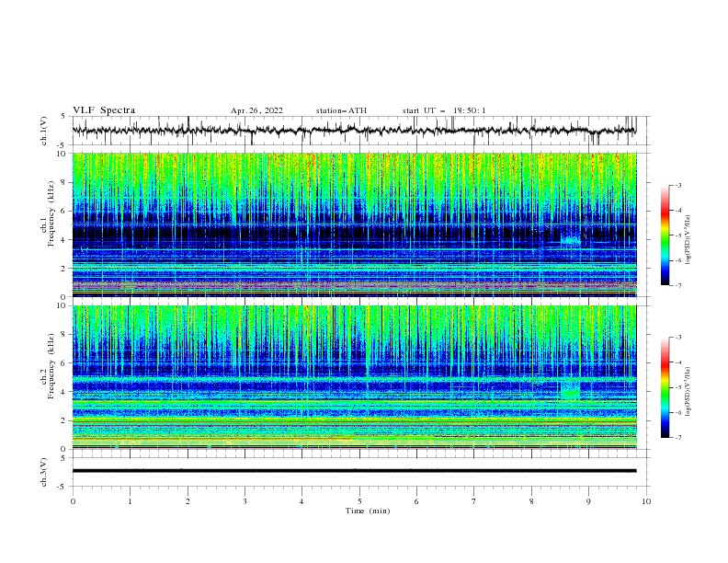Click the black ch.3 voltage trace band
This screenshot has height=563, width=728.
(354, 471)
